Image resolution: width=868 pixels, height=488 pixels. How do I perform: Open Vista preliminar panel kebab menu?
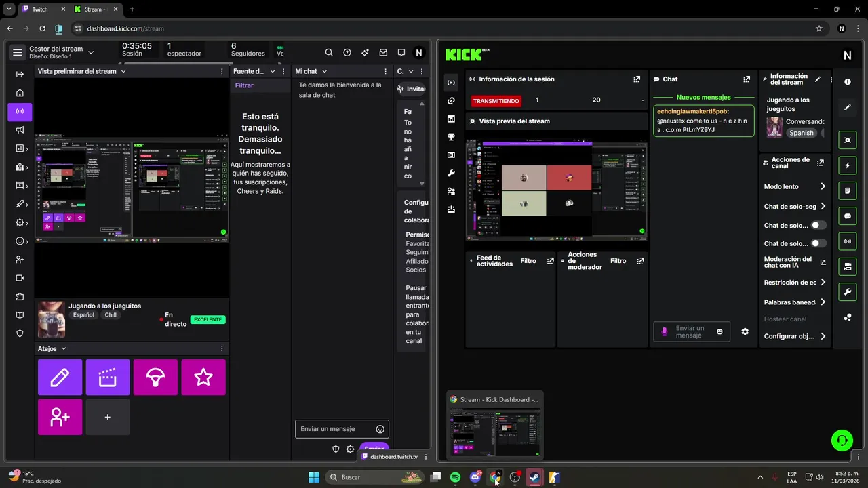[222, 71]
